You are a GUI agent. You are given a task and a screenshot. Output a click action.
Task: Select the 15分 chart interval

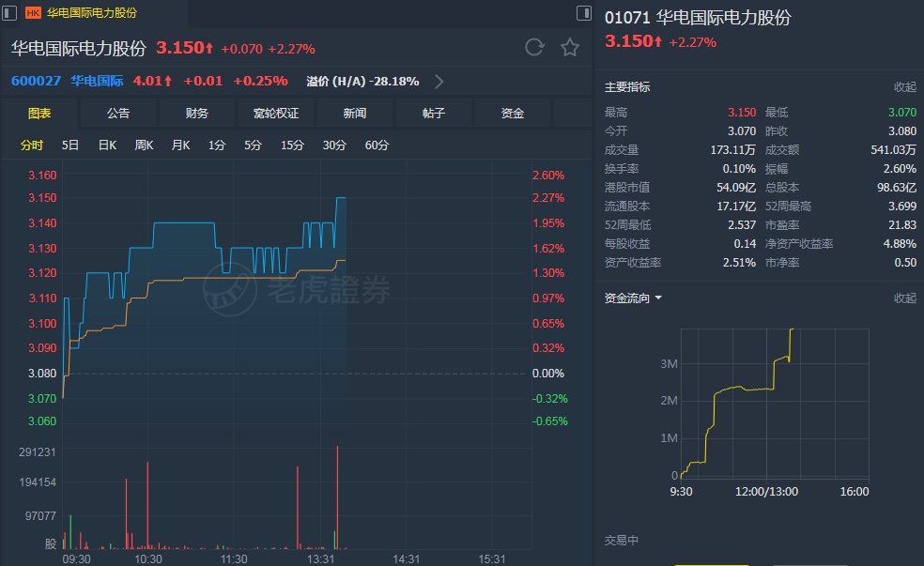292,145
